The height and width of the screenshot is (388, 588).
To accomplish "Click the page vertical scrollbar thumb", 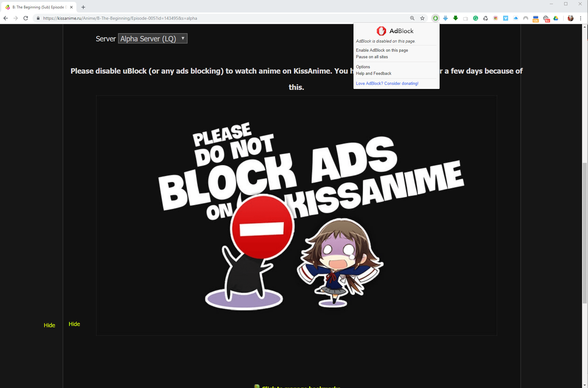I will pos(585,233).
